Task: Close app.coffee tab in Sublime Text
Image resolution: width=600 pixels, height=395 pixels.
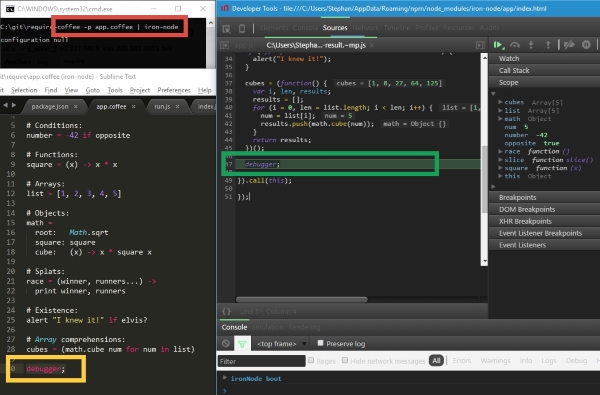Action: point(133,106)
